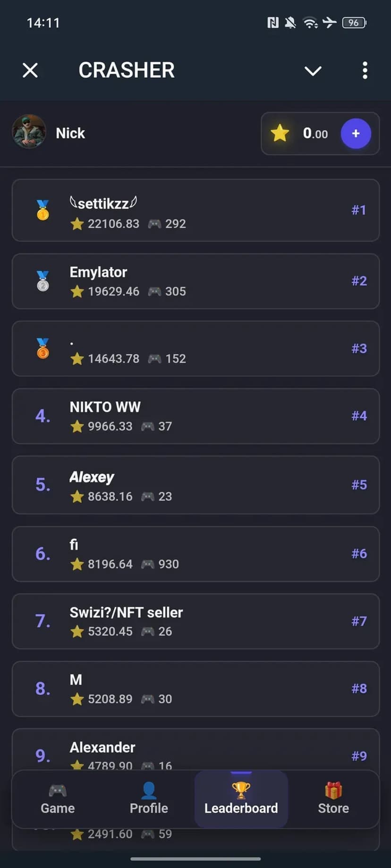Open the Profile tab
The image size is (391, 868).
tap(149, 799)
